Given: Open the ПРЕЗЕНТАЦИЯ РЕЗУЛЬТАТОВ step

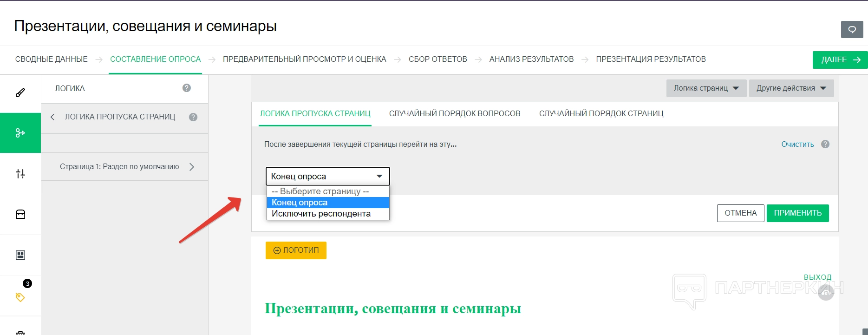Looking at the screenshot, I should (651, 59).
